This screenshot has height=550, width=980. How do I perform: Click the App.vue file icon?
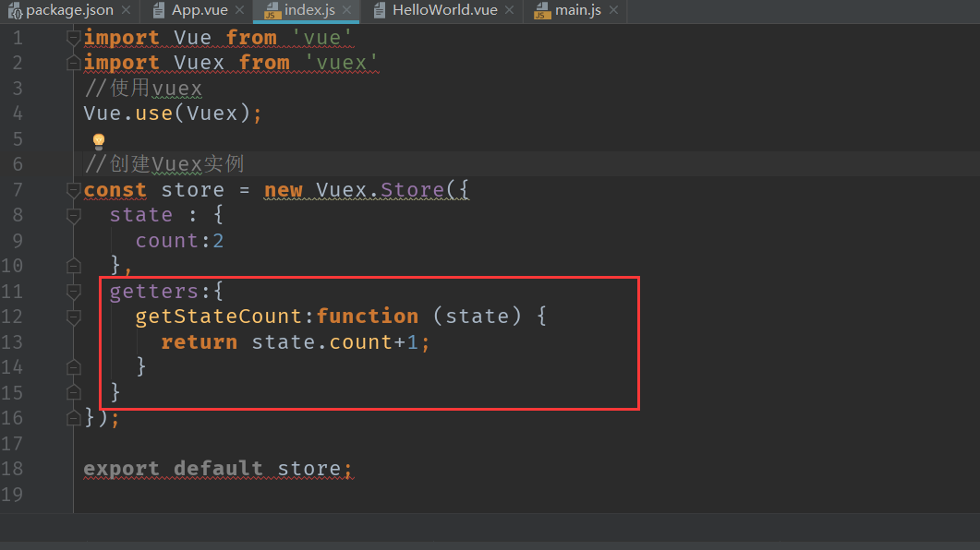tap(160, 11)
